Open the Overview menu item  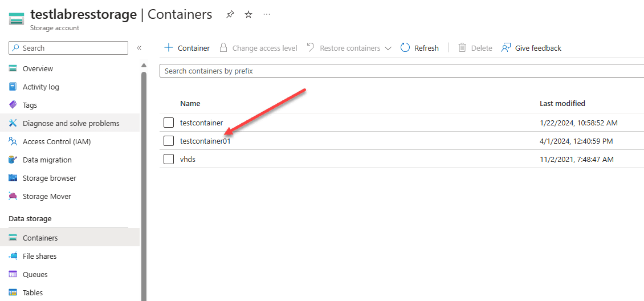point(38,68)
